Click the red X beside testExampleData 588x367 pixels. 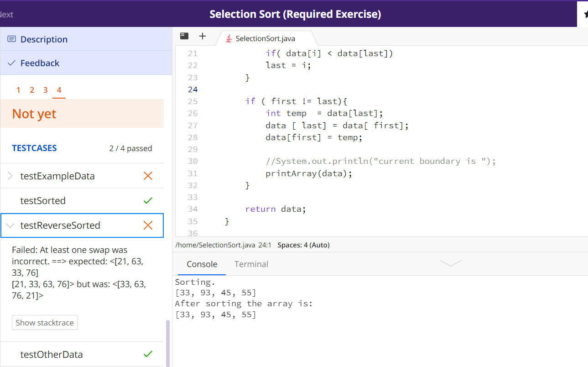point(148,175)
